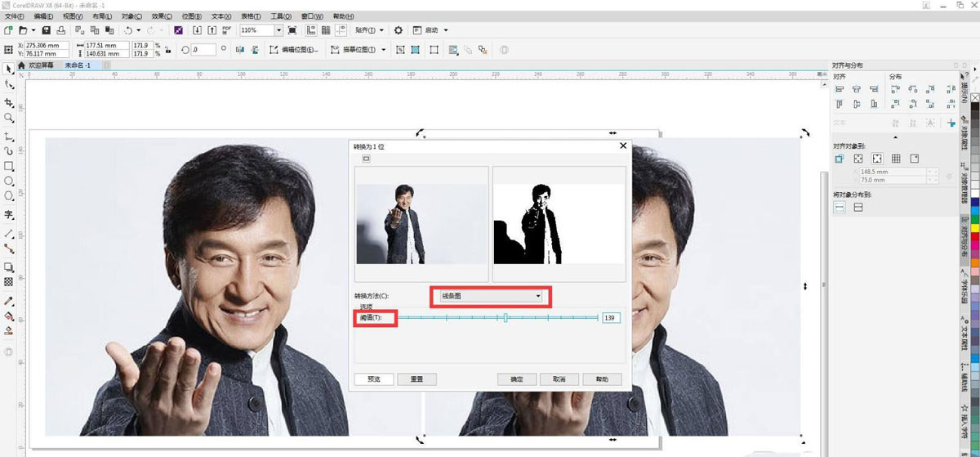Screen dimensions: 980x457
Task: Click the Align Left icon in docker
Action: click(x=839, y=89)
